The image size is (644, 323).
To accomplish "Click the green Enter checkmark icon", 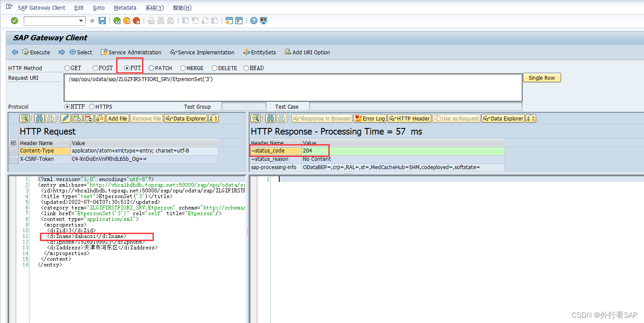I will [14, 21].
